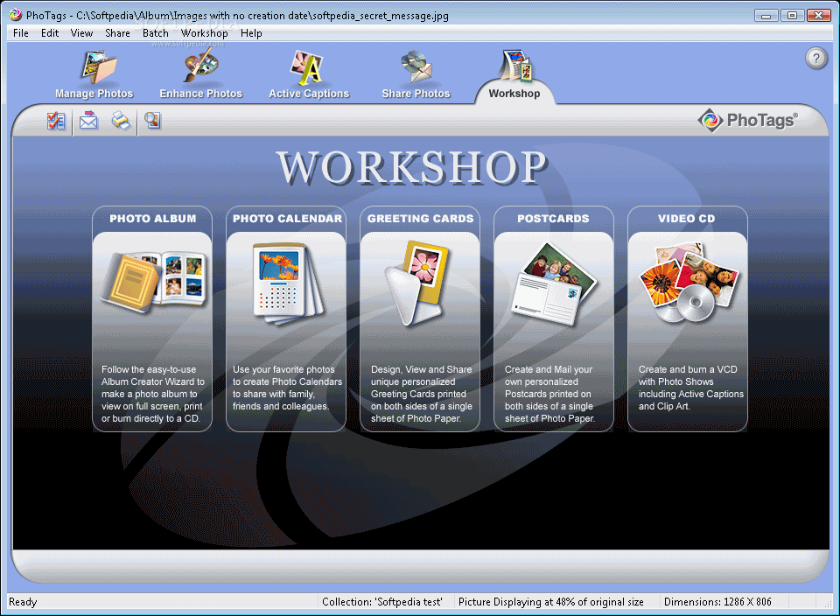Image resolution: width=840 pixels, height=616 pixels.
Task: Click the PHOTO CALENDAR card heading
Action: [x=287, y=219]
